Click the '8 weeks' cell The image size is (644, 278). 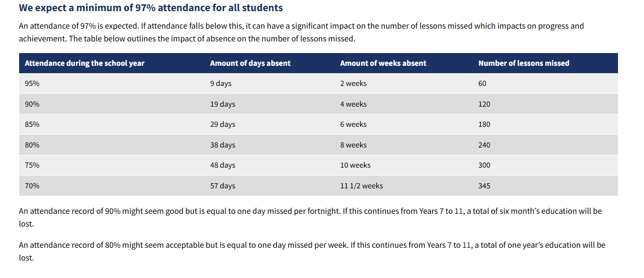click(353, 145)
